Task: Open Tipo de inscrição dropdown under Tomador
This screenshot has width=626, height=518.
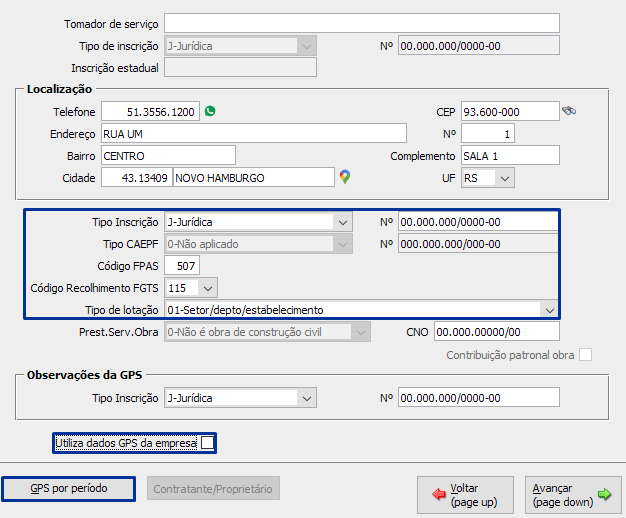Action: coord(307,46)
